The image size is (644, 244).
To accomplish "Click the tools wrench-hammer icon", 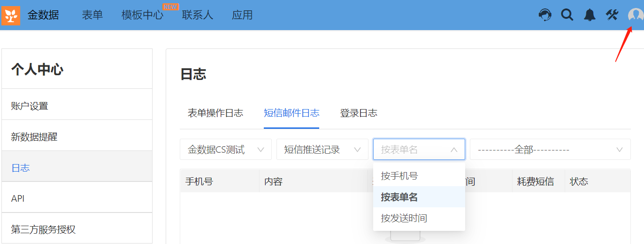I will click(x=612, y=15).
